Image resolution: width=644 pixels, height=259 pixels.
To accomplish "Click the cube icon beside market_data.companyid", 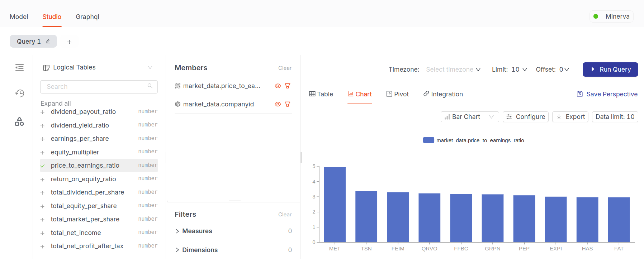I will (177, 104).
